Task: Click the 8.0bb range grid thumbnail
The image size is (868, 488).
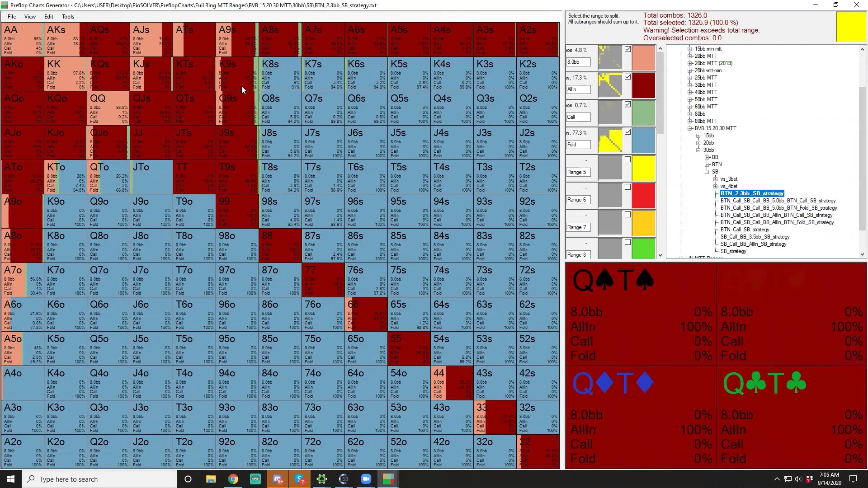Action: coord(610,58)
